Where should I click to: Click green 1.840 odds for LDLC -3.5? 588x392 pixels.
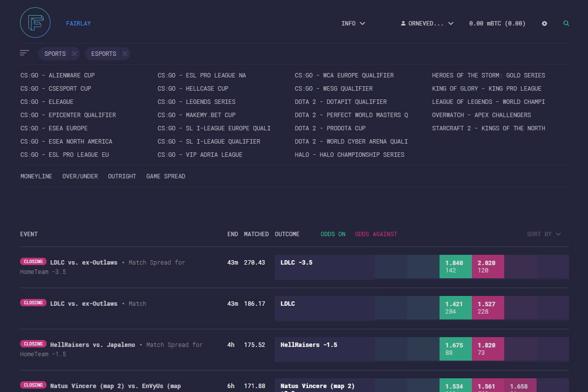456,267
